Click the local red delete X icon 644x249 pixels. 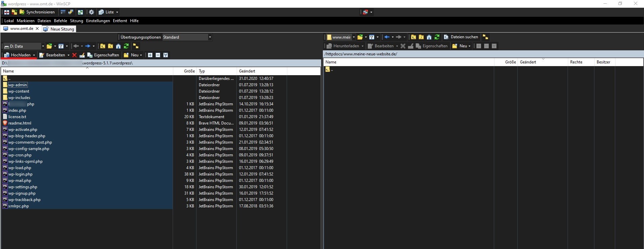74,55
